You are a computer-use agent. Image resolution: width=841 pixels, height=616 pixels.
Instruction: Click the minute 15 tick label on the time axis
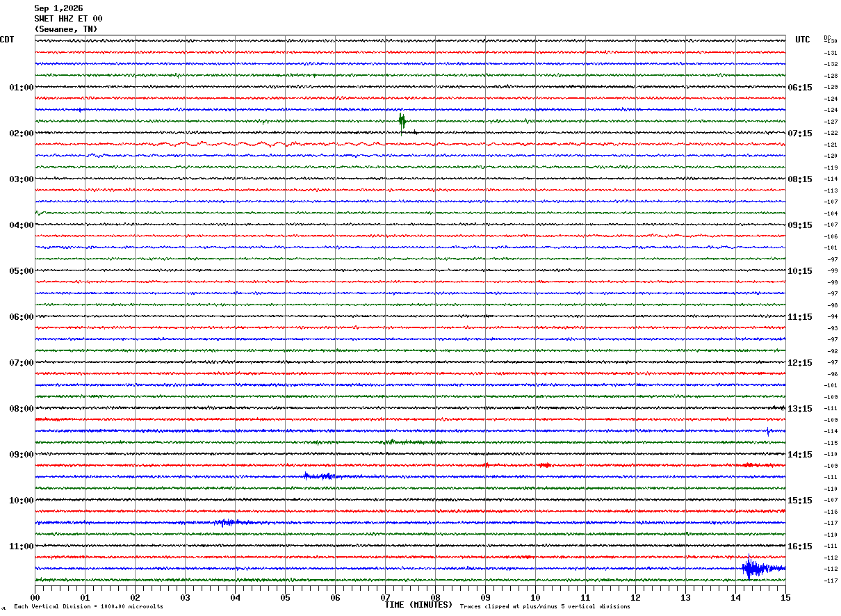(785, 597)
